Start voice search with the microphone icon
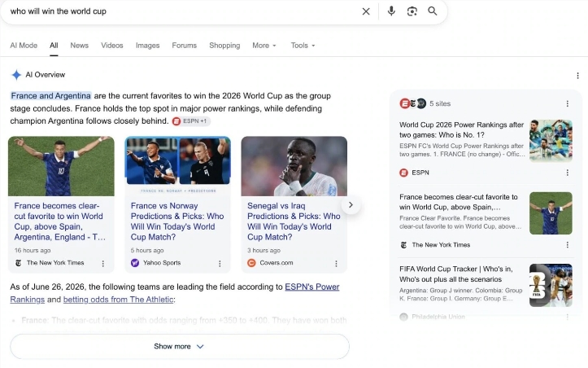Screen dimensions: 588x368 click(391, 11)
